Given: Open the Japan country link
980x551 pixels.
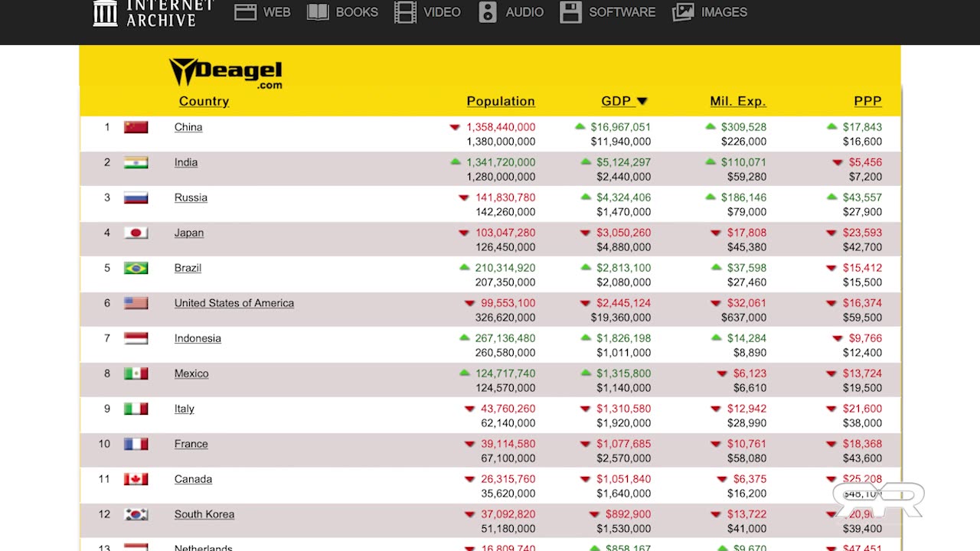Looking at the screenshot, I should coord(189,233).
